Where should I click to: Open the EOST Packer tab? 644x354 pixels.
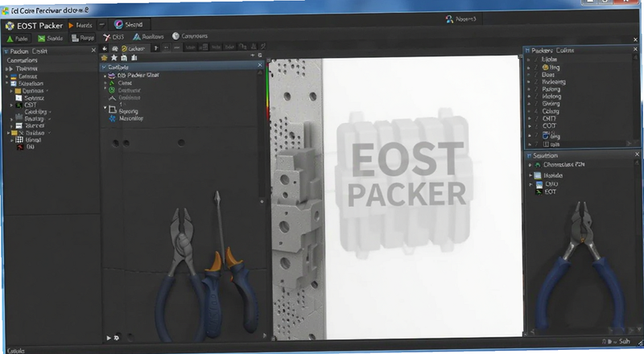(x=34, y=26)
